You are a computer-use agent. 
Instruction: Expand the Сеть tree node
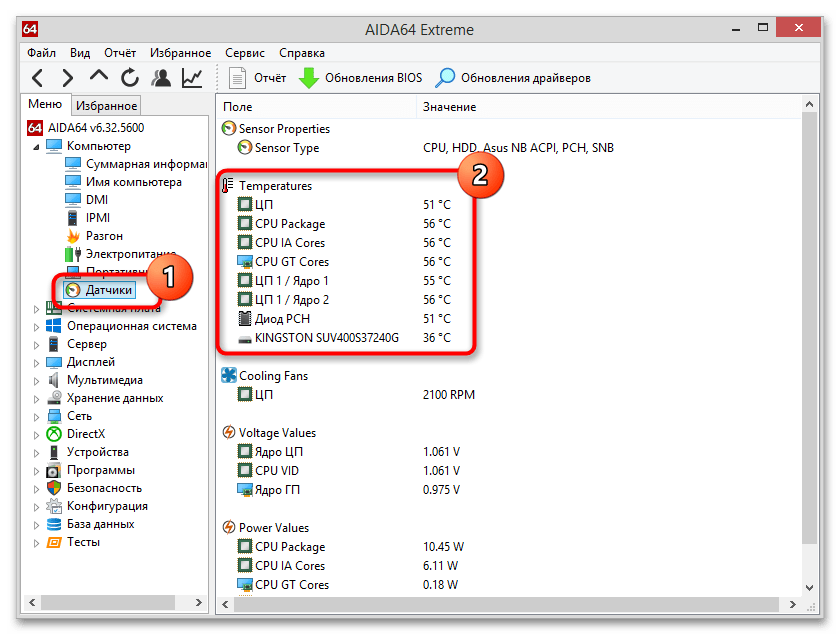click(x=36, y=417)
